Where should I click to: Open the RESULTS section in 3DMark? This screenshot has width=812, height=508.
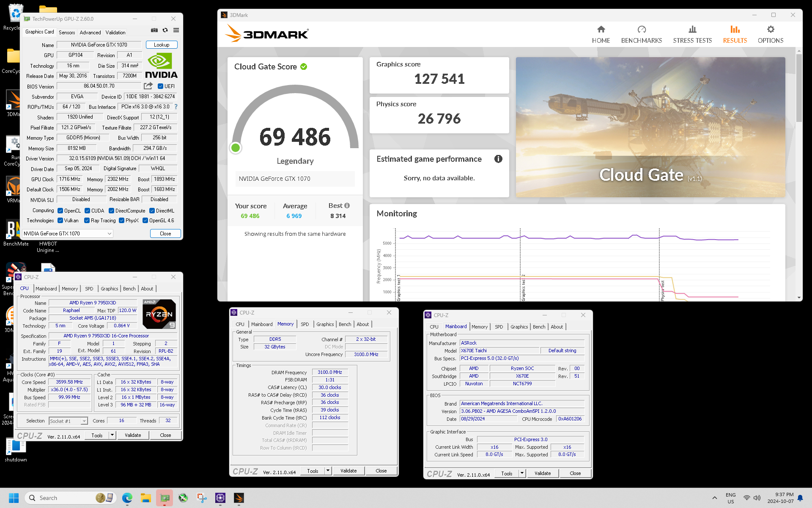tap(735, 35)
